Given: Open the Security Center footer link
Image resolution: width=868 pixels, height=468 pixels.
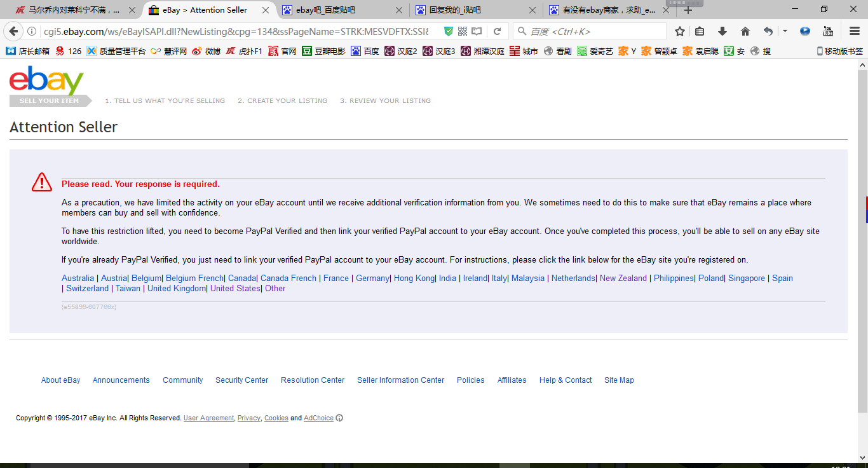Looking at the screenshot, I should (x=241, y=380).
